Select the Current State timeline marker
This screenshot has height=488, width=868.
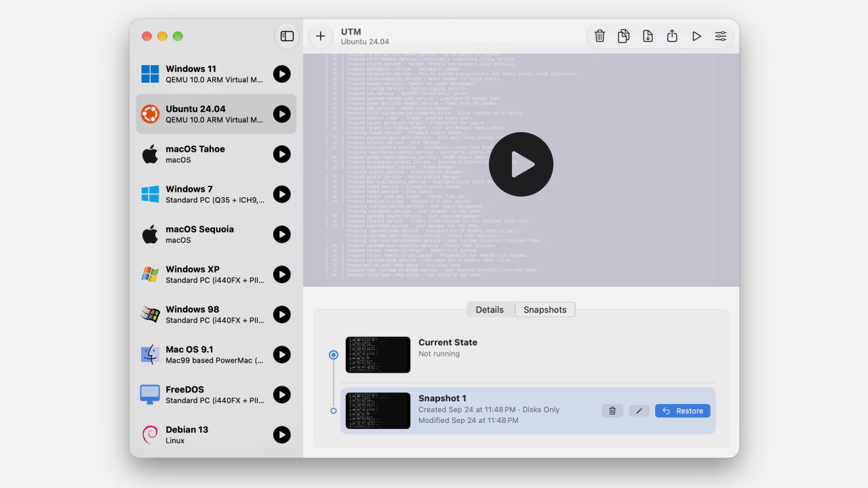tap(333, 354)
